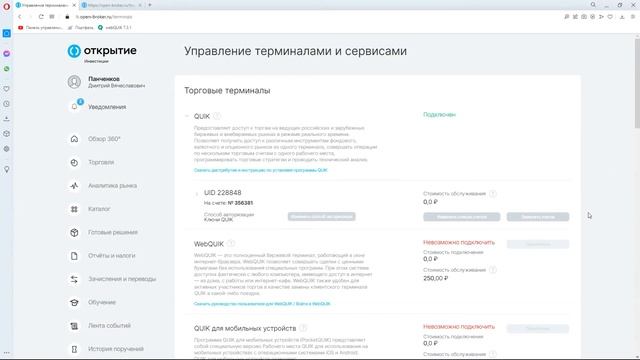
Task: Click change authorization method button for UID 228848
Action: click(321, 217)
